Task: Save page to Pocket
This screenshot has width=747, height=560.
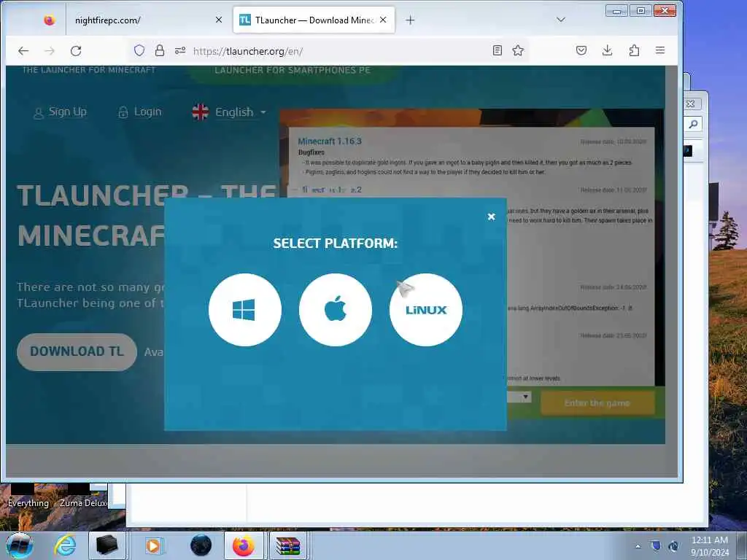Action: click(x=581, y=50)
